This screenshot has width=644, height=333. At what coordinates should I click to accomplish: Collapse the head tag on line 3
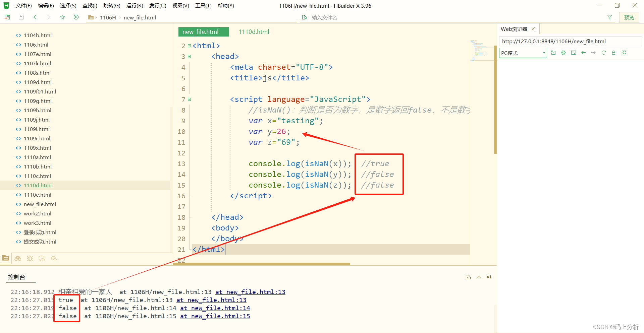(x=189, y=56)
